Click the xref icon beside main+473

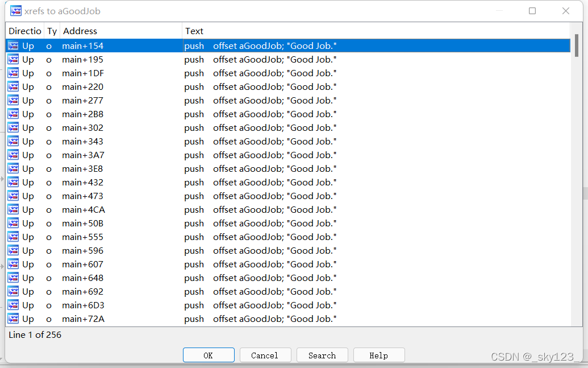[13, 196]
